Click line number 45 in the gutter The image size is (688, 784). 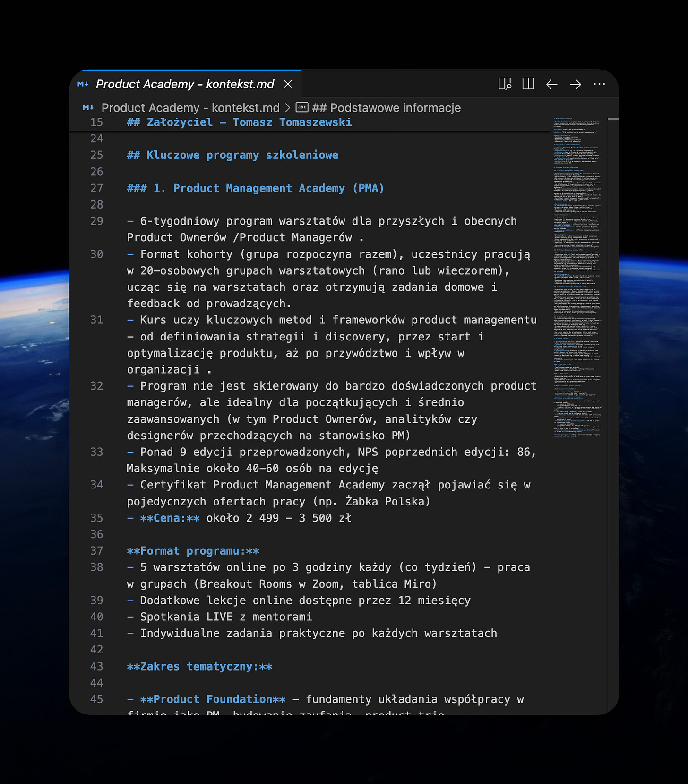[96, 699]
